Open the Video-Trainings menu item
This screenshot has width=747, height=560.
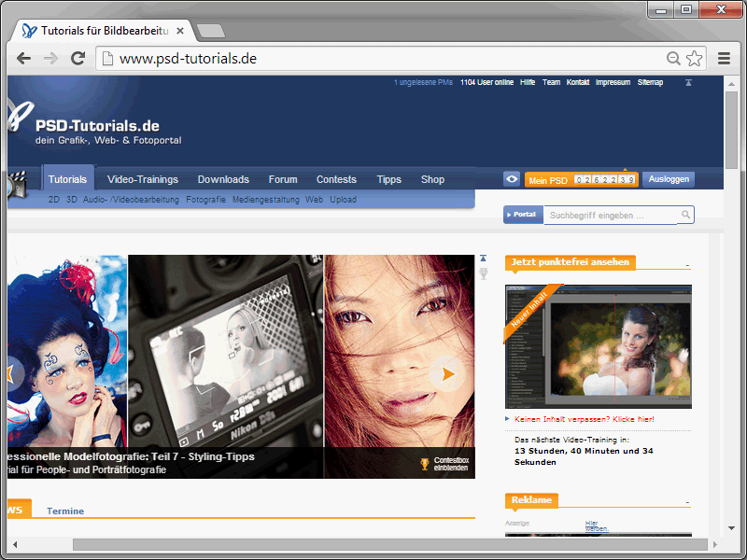143,179
